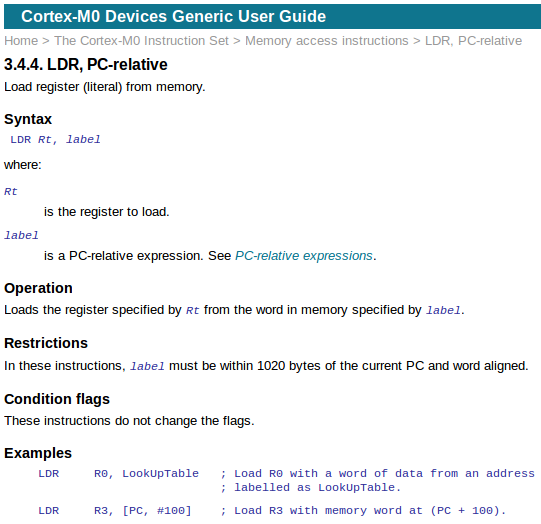Click the inline label code in Restrictions text
The height and width of the screenshot is (524, 541).
pos(147,366)
